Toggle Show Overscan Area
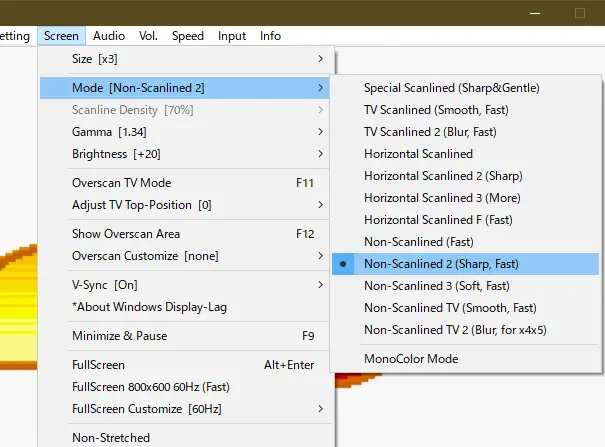The width and height of the screenshot is (605, 447). pyautogui.click(x=126, y=234)
